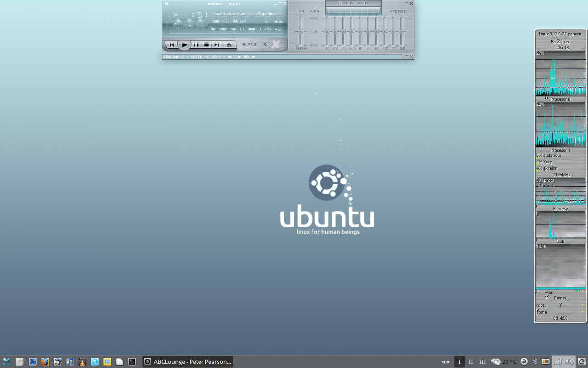Launch Skype from the taskbar
The height and width of the screenshot is (368, 588).
tap(95, 362)
